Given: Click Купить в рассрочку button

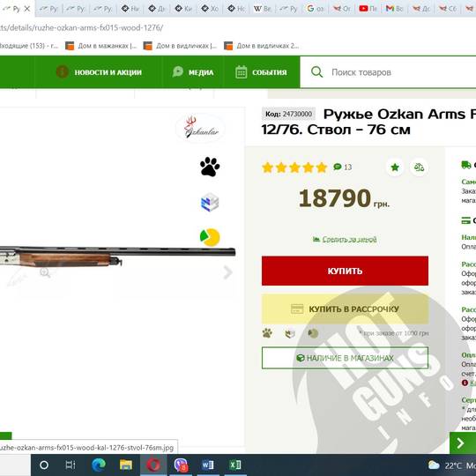Looking at the screenshot, I should (345, 309).
